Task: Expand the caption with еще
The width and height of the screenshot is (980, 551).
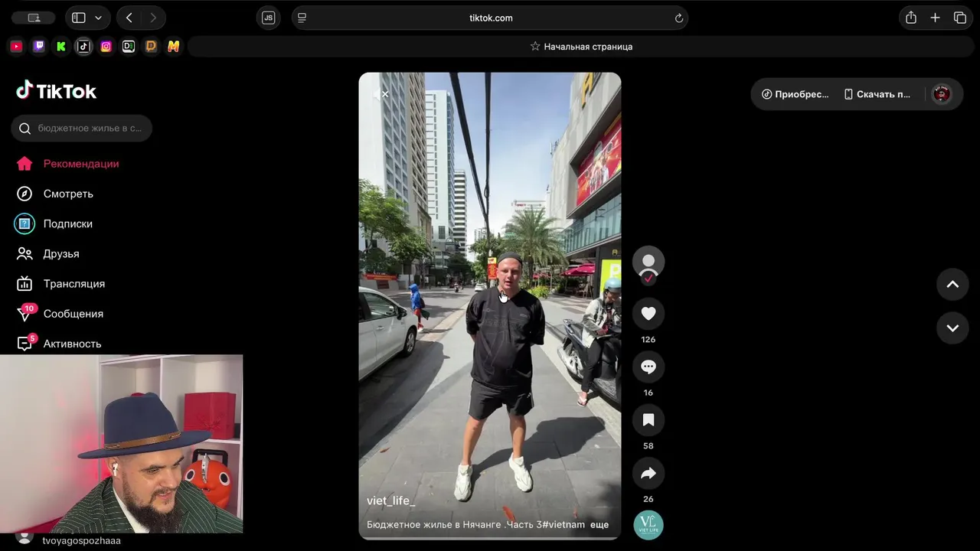Action: click(599, 524)
